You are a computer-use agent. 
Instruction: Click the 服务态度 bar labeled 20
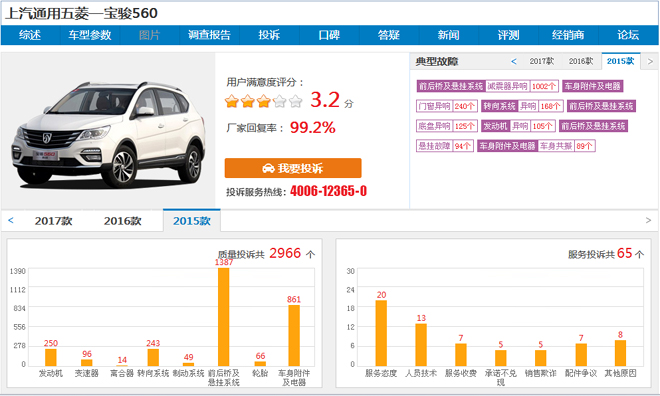tap(381, 333)
